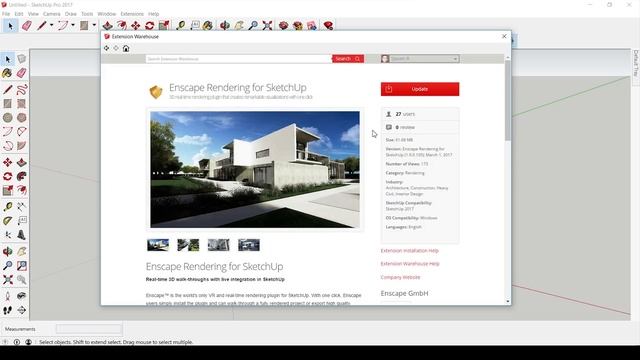Choose the Previous view tool

(22, 280)
